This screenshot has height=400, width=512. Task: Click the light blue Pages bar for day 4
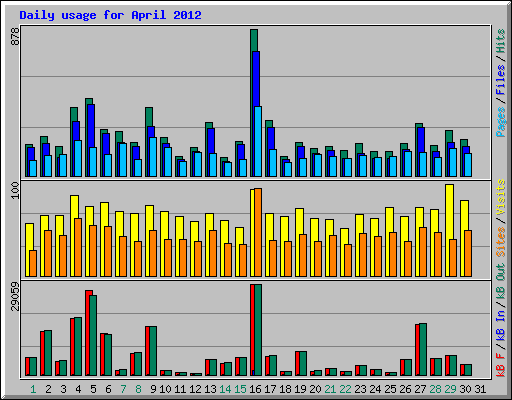coord(78,158)
